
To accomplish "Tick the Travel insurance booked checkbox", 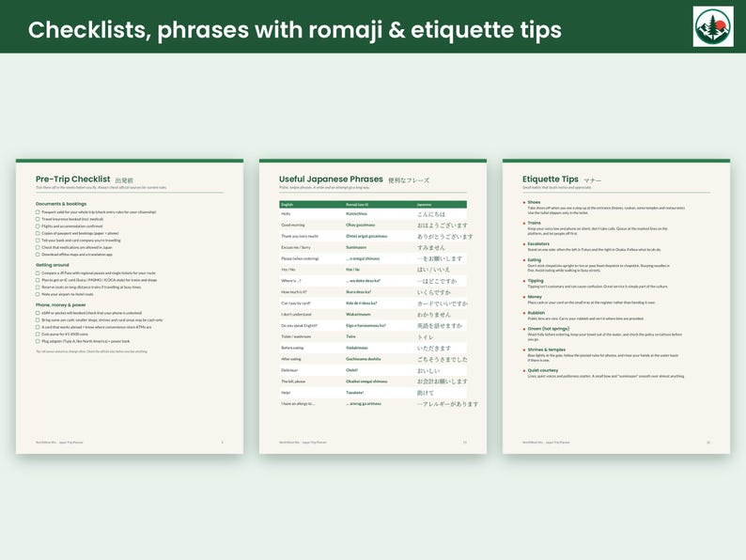I will (x=38, y=219).
